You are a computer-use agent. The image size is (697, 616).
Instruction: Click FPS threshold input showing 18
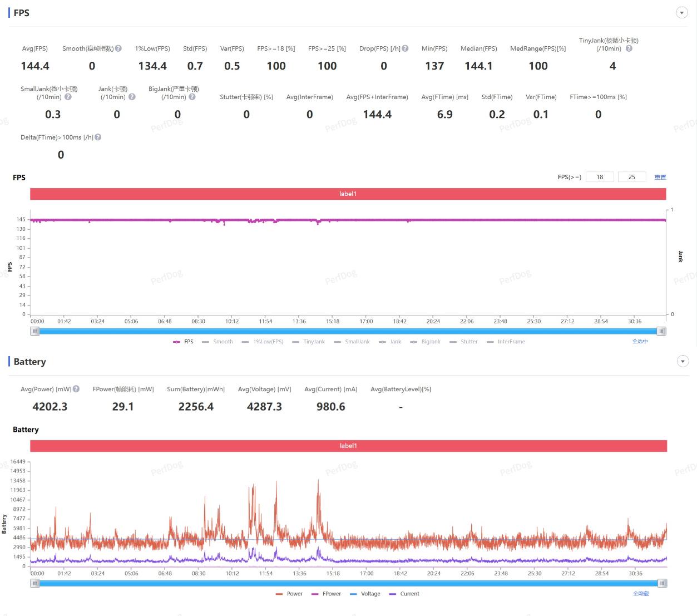(600, 177)
